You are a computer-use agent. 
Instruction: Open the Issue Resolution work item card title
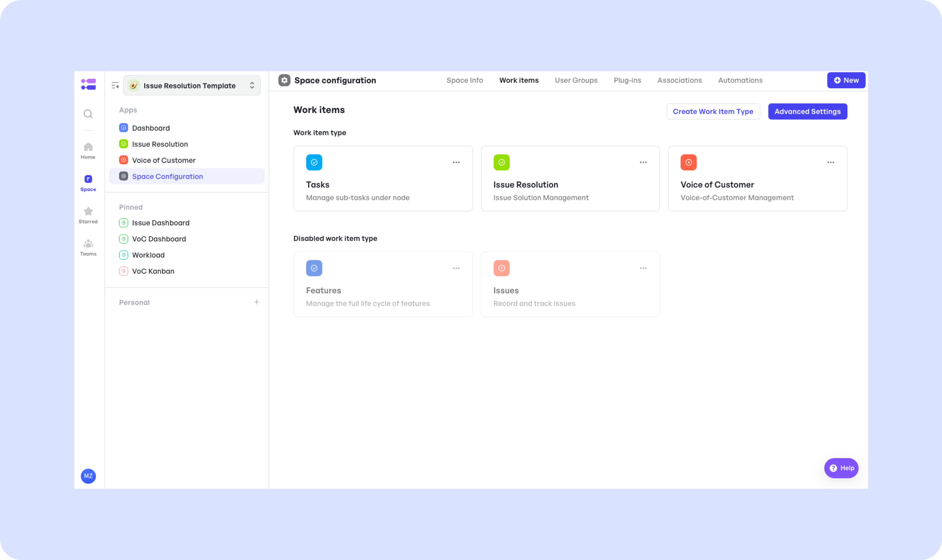point(526,185)
